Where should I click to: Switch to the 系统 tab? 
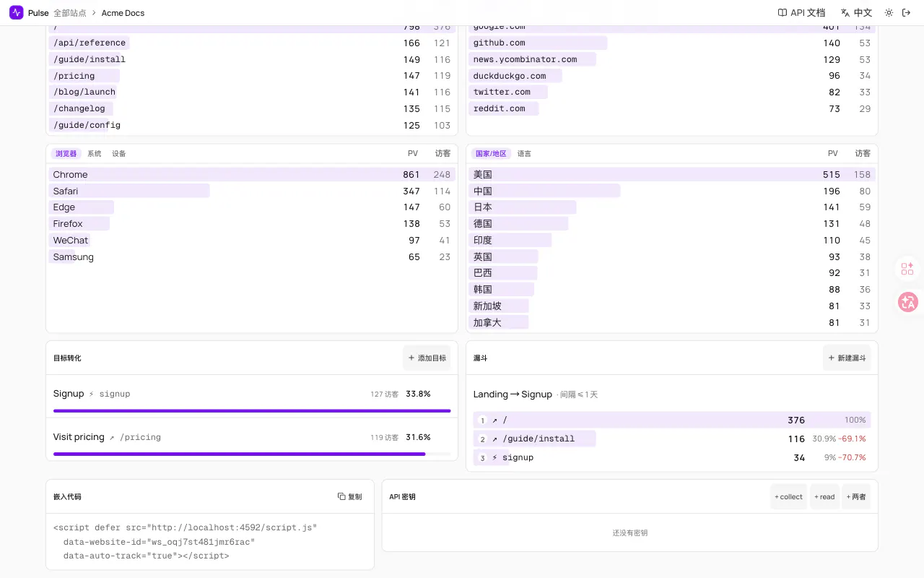coord(95,154)
